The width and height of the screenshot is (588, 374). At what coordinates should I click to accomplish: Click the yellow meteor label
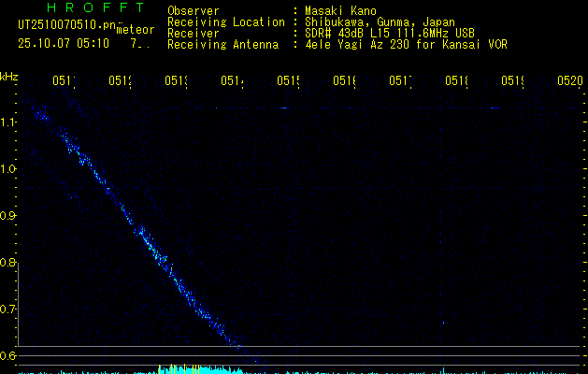click(x=136, y=30)
